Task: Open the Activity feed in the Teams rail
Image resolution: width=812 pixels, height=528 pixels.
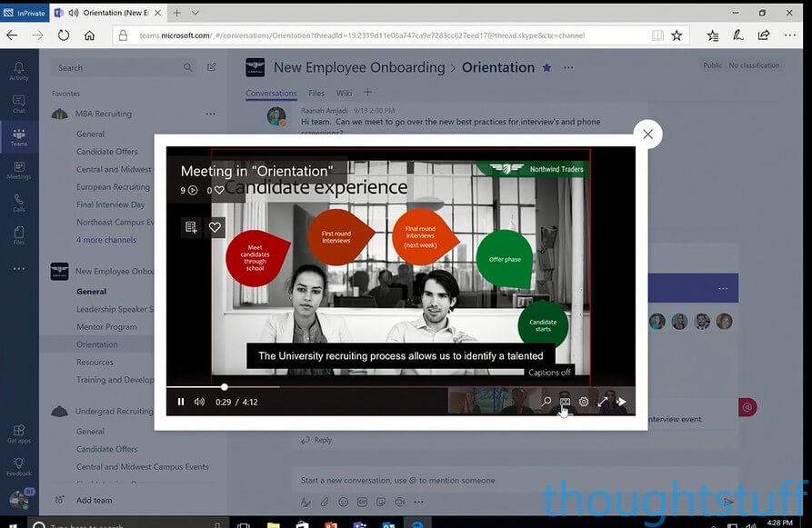Action: (x=19, y=71)
